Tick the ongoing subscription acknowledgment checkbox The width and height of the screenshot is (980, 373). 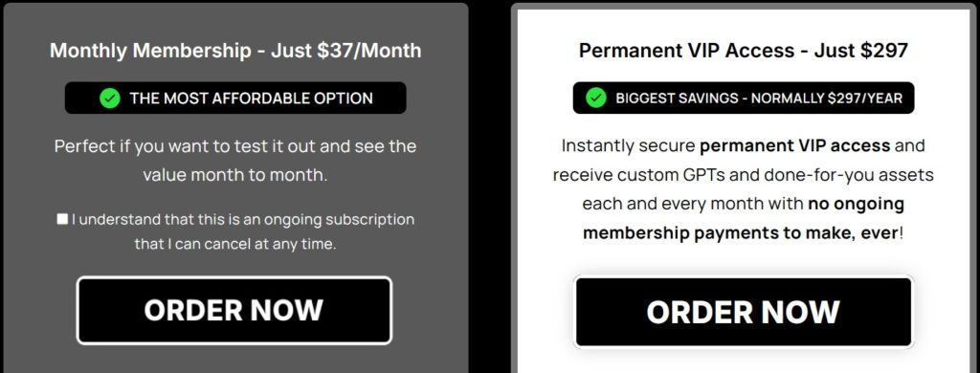(62, 219)
